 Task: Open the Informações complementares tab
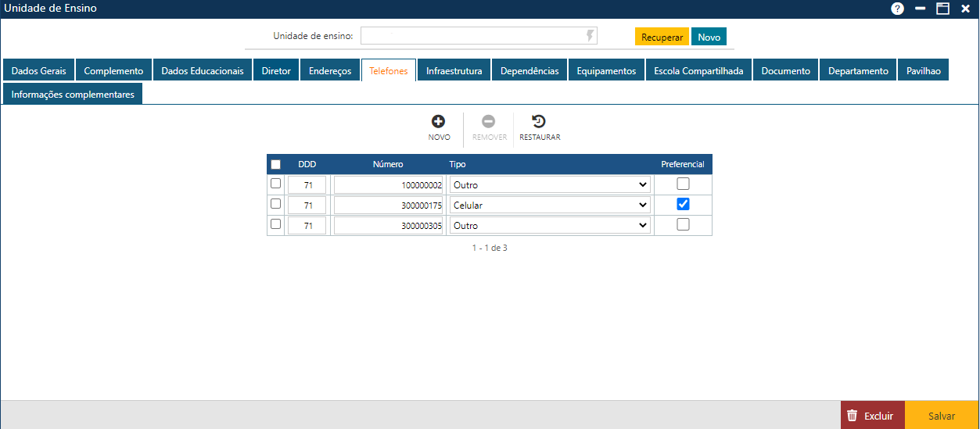(x=73, y=94)
